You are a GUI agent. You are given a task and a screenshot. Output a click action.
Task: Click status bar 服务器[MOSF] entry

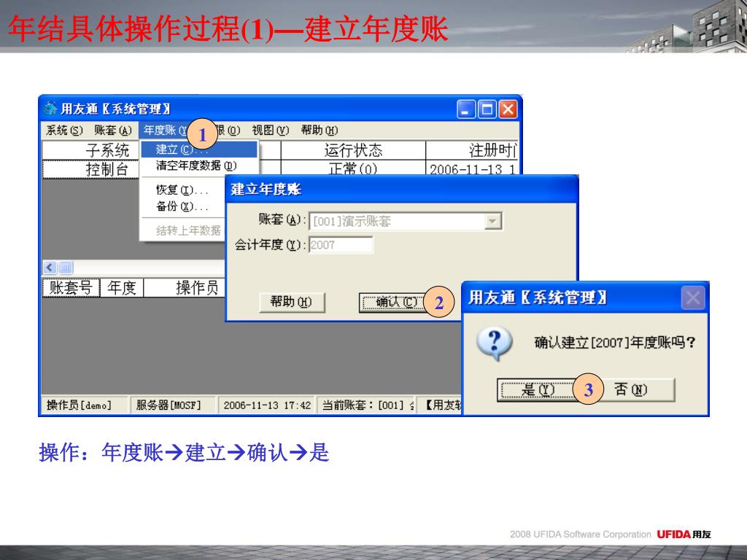point(172,405)
